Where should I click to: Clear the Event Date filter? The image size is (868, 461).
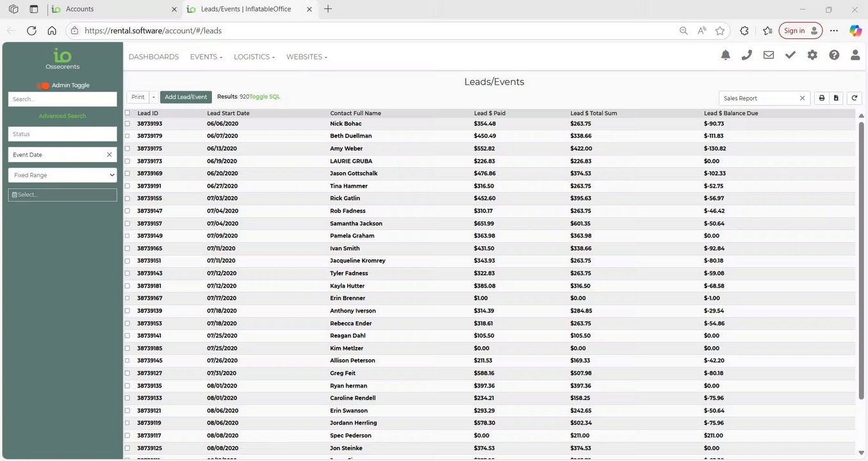[x=109, y=155]
